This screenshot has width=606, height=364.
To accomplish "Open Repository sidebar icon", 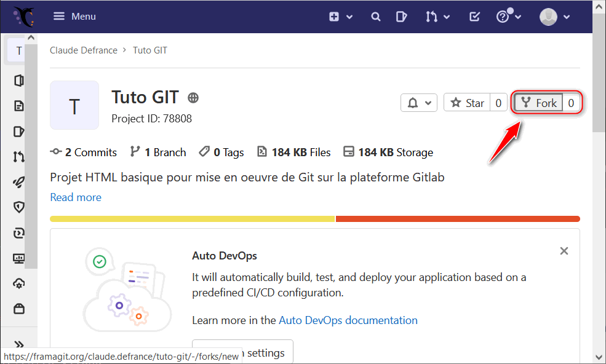I will [18, 106].
